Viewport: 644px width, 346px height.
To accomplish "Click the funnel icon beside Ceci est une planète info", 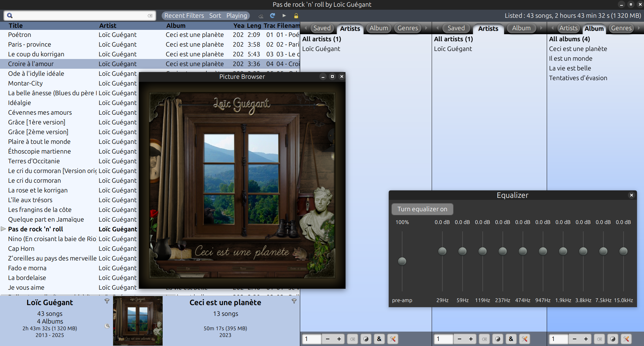I will click(294, 301).
